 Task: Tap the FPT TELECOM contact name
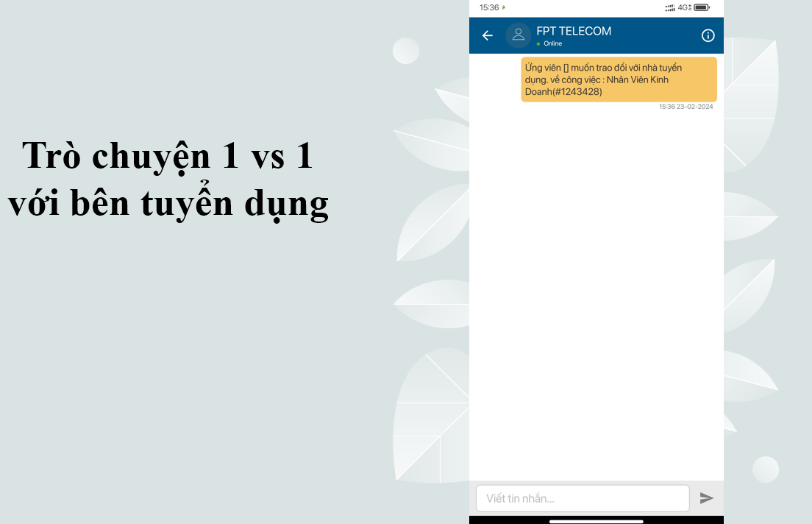(x=574, y=31)
